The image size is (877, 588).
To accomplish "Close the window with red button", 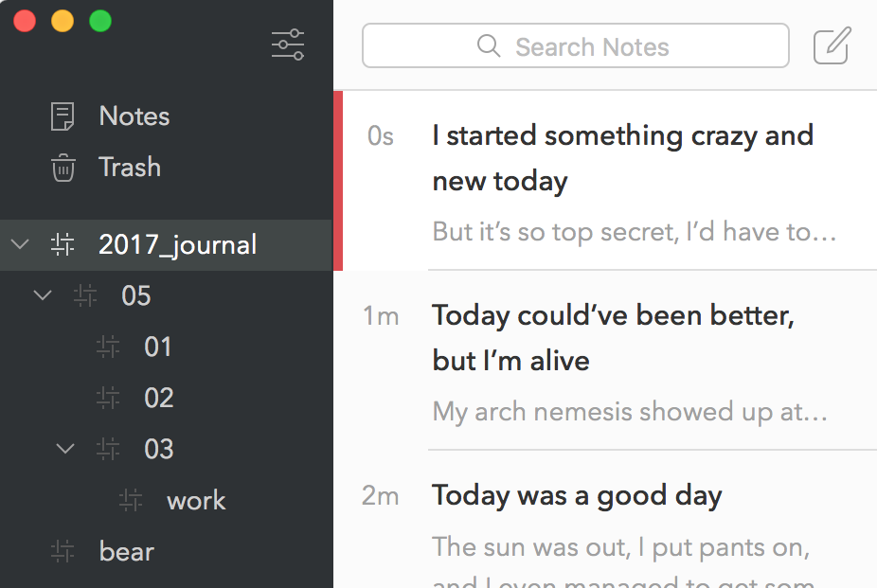I will (25, 21).
